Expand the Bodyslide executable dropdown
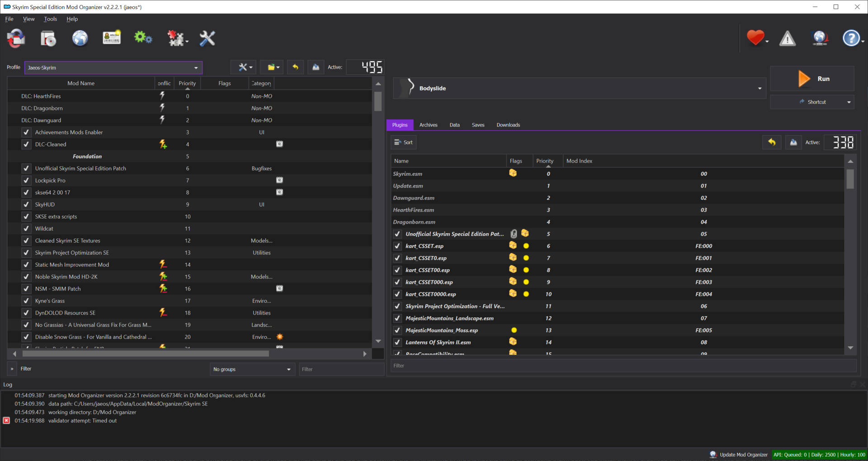868x461 pixels. [578, 88]
